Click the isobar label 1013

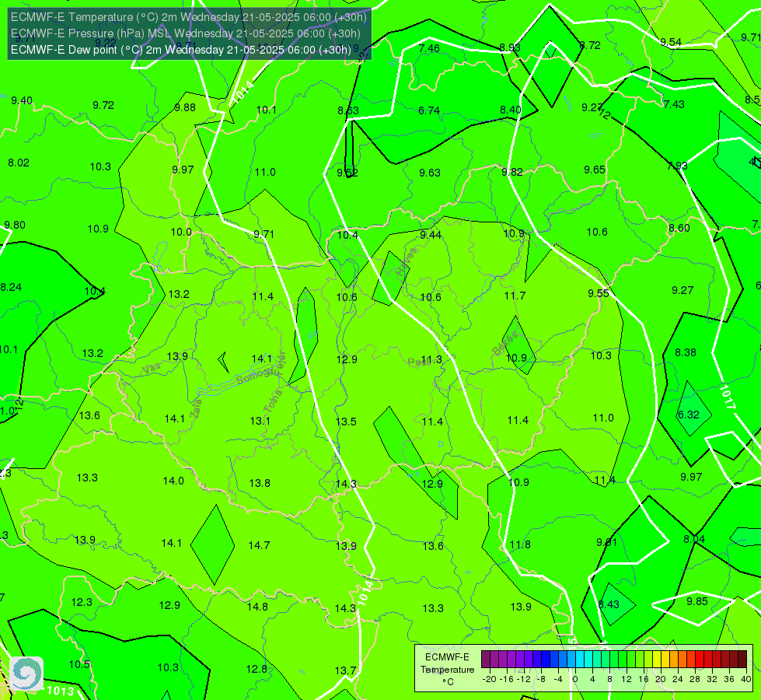[60, 691]
